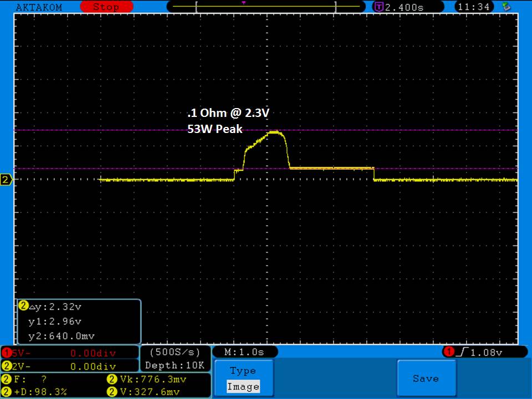The width and height of the screenshot is (532, 399).
Task: Click the channel 2 badge beside F measurement
Action: point(7,380)
